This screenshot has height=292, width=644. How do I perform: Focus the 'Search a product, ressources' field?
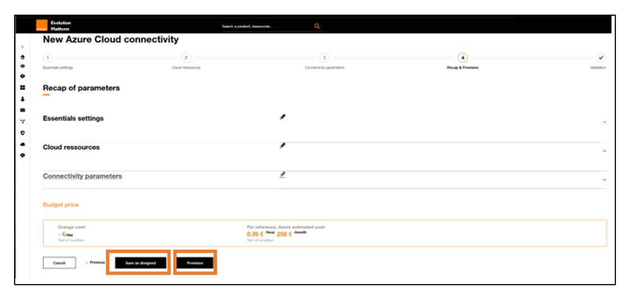pos(267,26)
